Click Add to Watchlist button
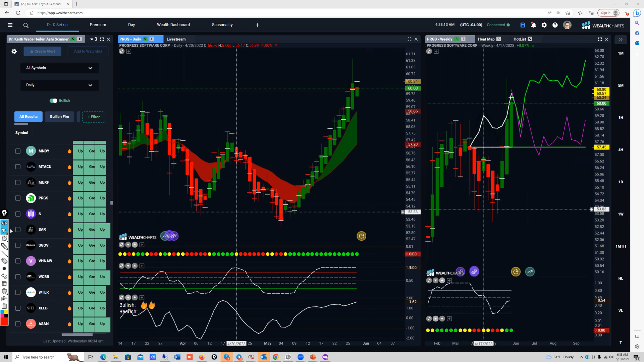Viewport: 644px width, 362px height. [88, 51]
